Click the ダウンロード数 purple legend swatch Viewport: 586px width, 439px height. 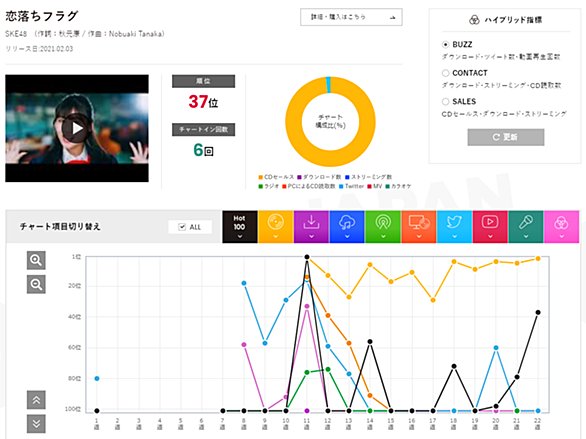(299, 177)
